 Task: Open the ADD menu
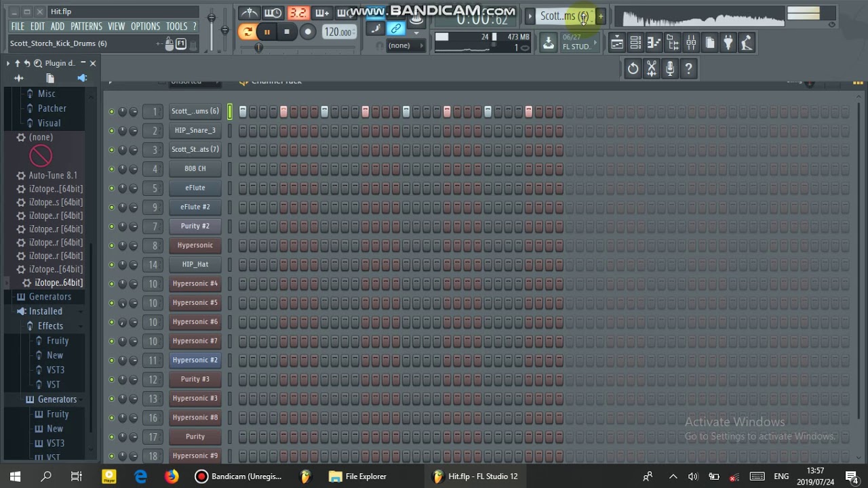tap(58, 26)
